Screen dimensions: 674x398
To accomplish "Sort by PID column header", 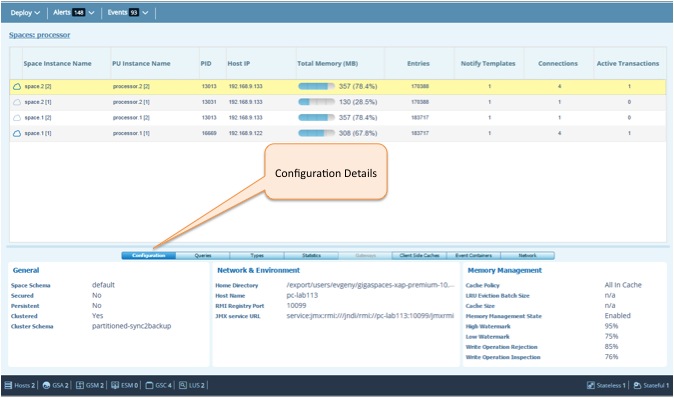I will [x=206, y=64].
